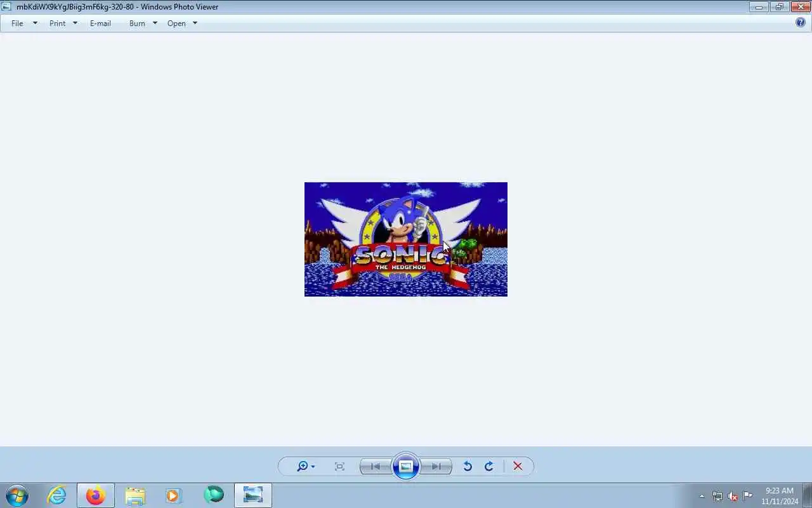
Task: Launch Internet Explorer from taskbar
Action: [57, 495]
